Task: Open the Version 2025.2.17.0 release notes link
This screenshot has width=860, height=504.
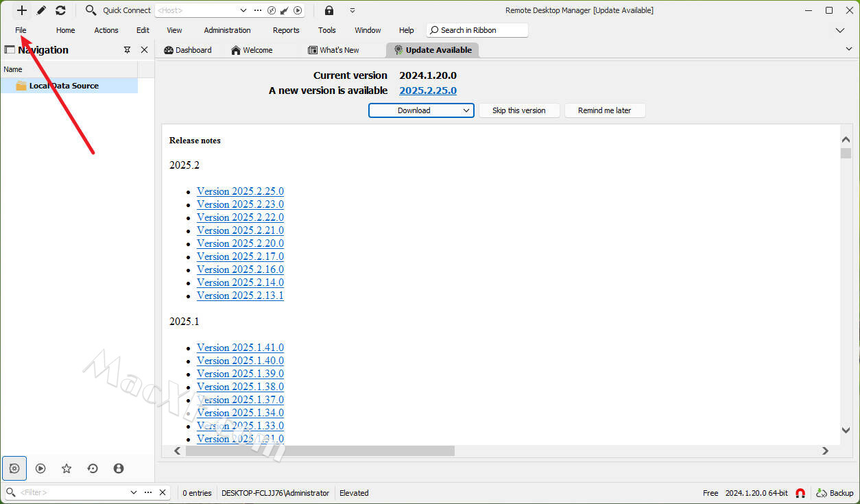Action: tap(240, 256)
